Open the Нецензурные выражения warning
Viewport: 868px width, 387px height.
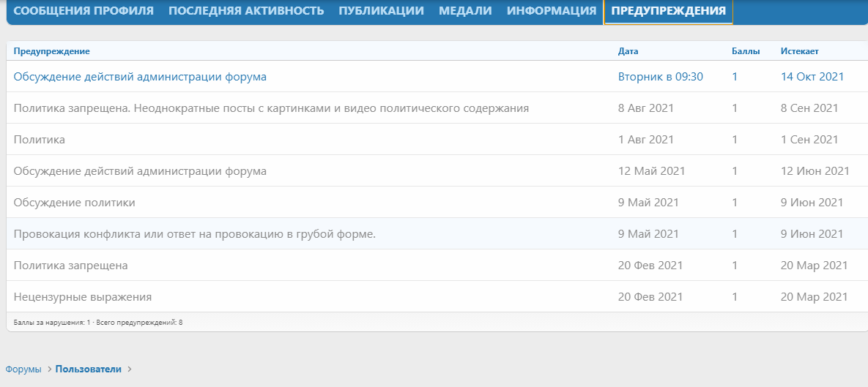83,297
